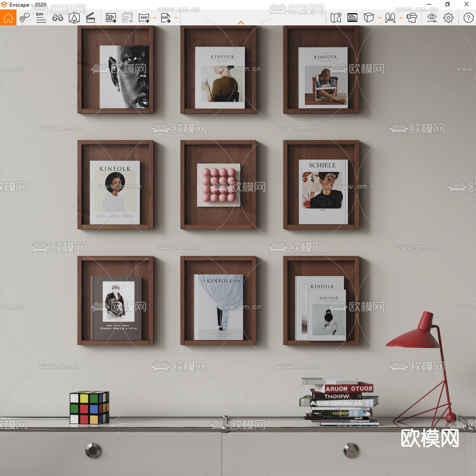
Task: Enable the VR headset mode
Action: tap(412, 18)
